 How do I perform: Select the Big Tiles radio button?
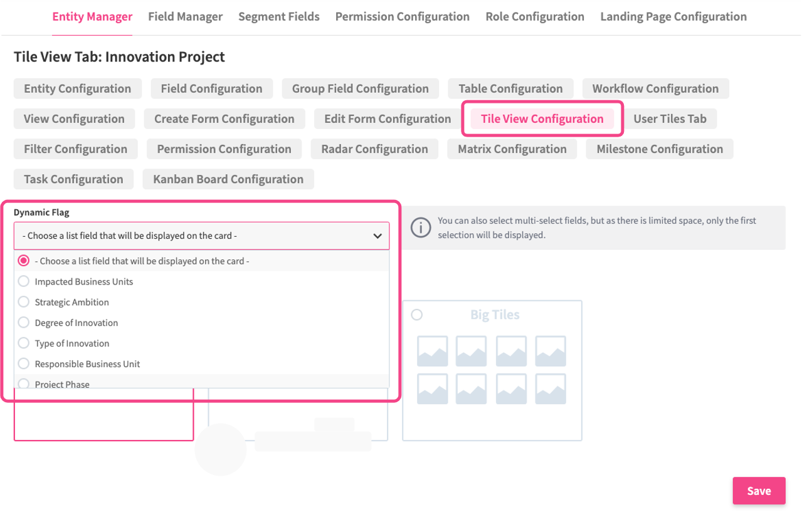[x=416, y=315]
